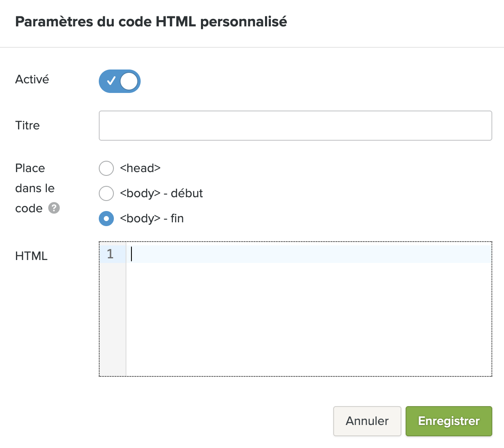The width and height of the screenshot is (504, 448).
Task: Open the help tooltip beside "code" label
Action: (54, 208)
